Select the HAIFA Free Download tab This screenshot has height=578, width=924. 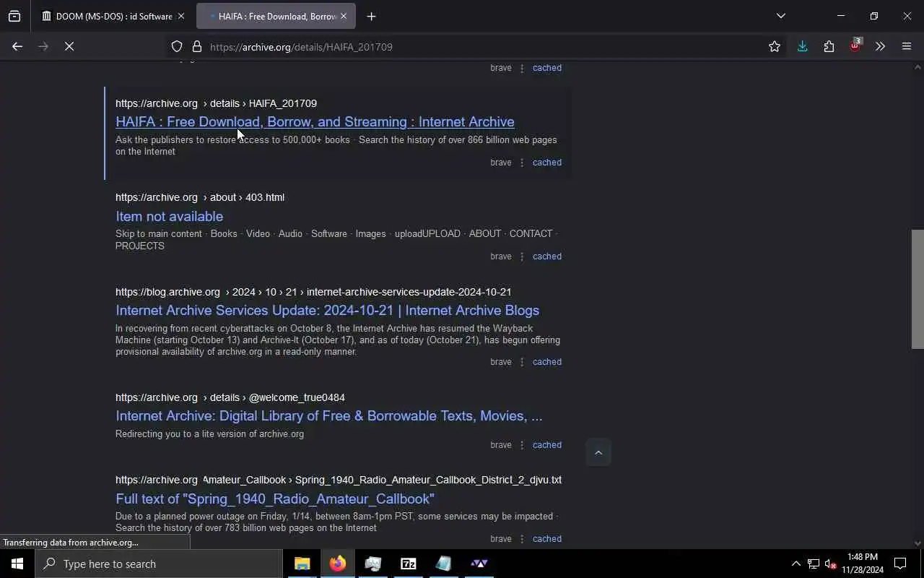(x=276, y=16)
